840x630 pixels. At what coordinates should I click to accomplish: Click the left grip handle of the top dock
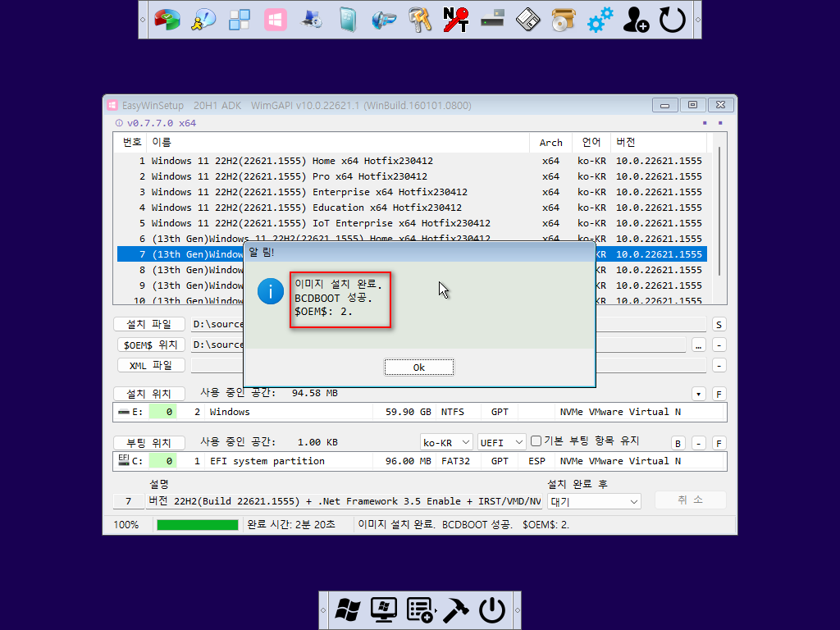tap(143, 20)
